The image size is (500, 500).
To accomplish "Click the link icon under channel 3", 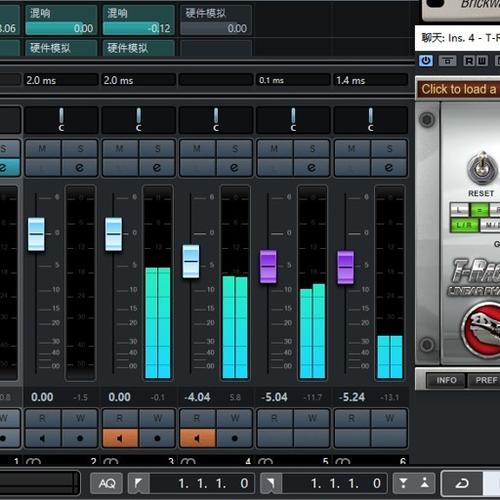I will point(111,461).
